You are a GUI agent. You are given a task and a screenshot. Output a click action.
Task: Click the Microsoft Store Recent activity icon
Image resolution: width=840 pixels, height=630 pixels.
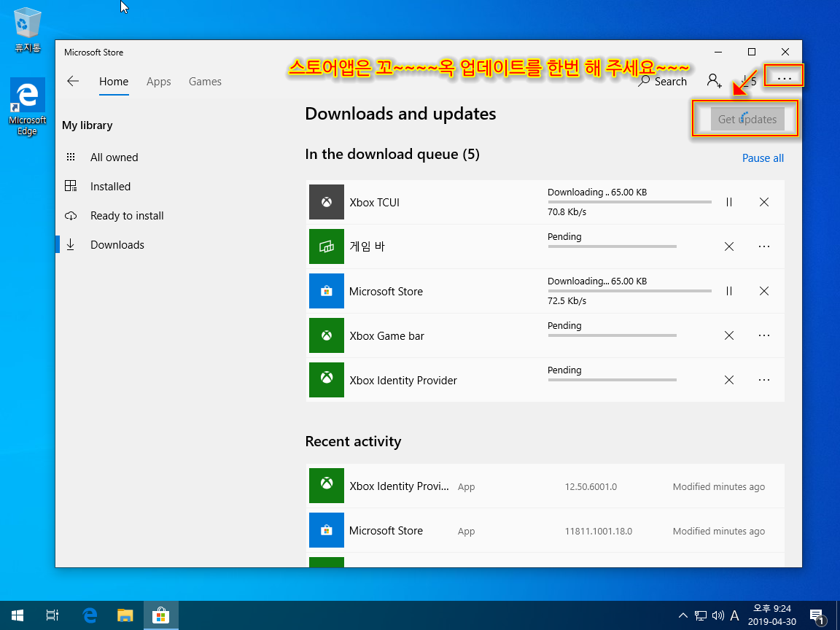click(x=326, y=530)
